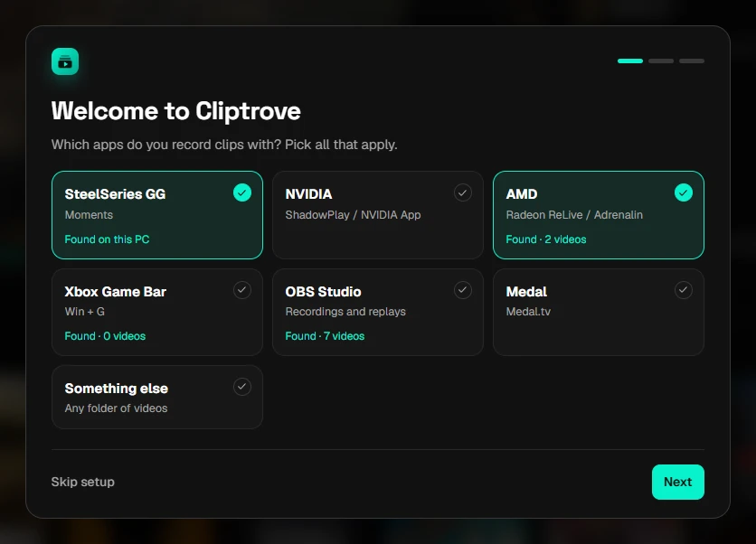Select the third progress step indicator
The width and height of the screenshot is (756, 544).
pyautogui.click(x=692, y=61)
